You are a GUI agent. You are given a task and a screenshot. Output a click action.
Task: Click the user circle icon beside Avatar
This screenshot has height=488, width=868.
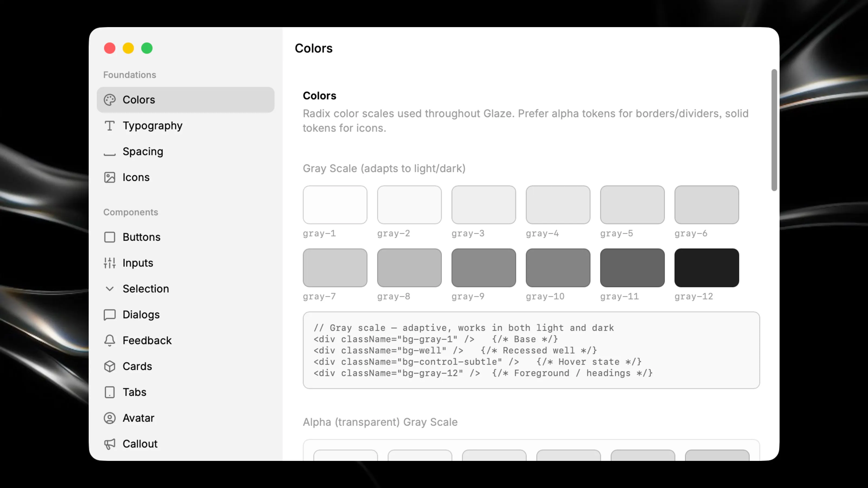click(x=110, y=418)
